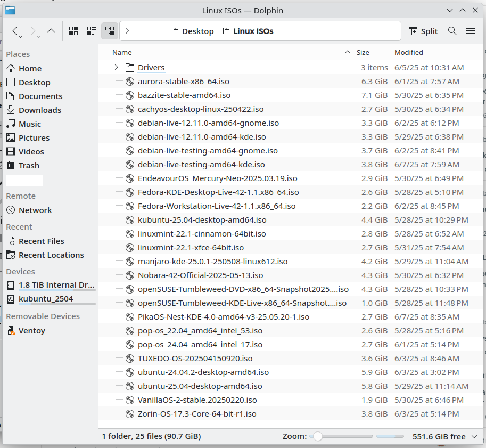The image size is (486, 448).
Task: Select VanillaOS-2-stable.20250220.iso
Action: point(197,400)
